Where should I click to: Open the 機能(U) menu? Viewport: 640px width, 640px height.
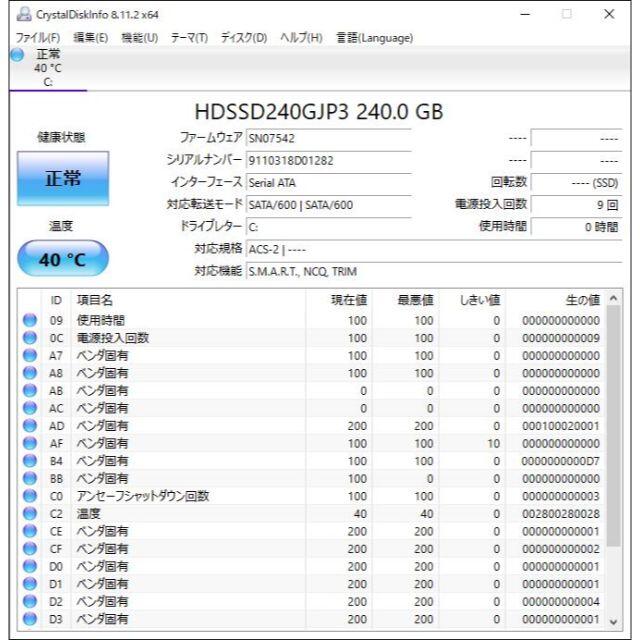pos(140,38)
